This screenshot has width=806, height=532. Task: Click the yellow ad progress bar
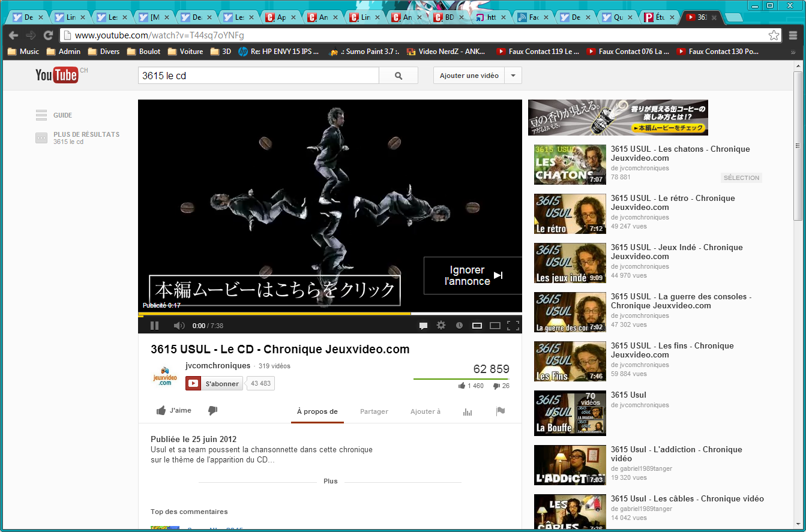pos(274,314)
